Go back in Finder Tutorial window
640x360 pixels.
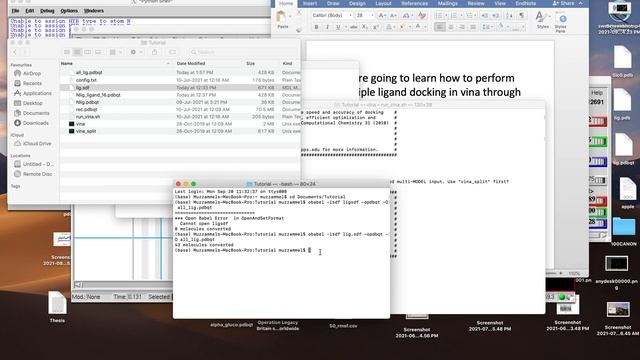[x=15, y=52]
